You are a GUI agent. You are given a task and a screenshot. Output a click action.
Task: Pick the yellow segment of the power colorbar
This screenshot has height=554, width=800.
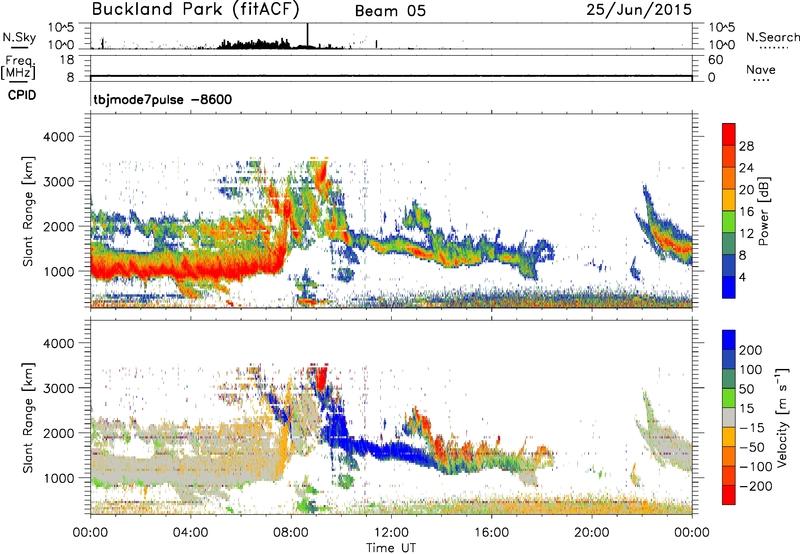click(x=729, y=200)
